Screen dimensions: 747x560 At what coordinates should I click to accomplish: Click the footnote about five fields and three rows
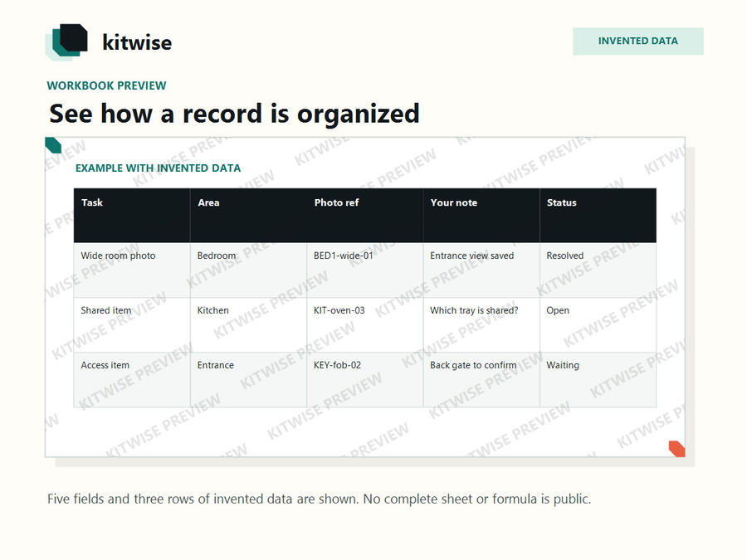320,499
